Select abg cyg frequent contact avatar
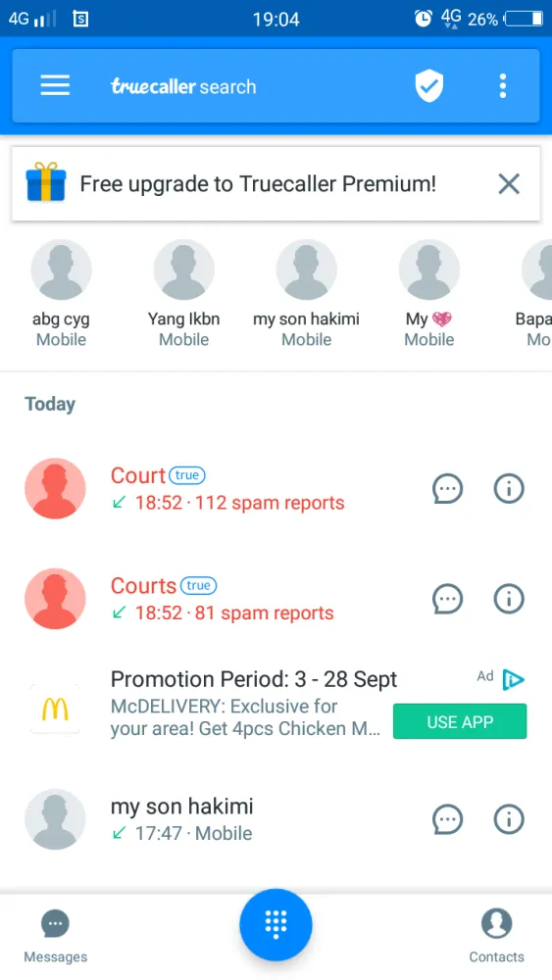The width and height of the screenshot is (552, 980). [61, 270]
